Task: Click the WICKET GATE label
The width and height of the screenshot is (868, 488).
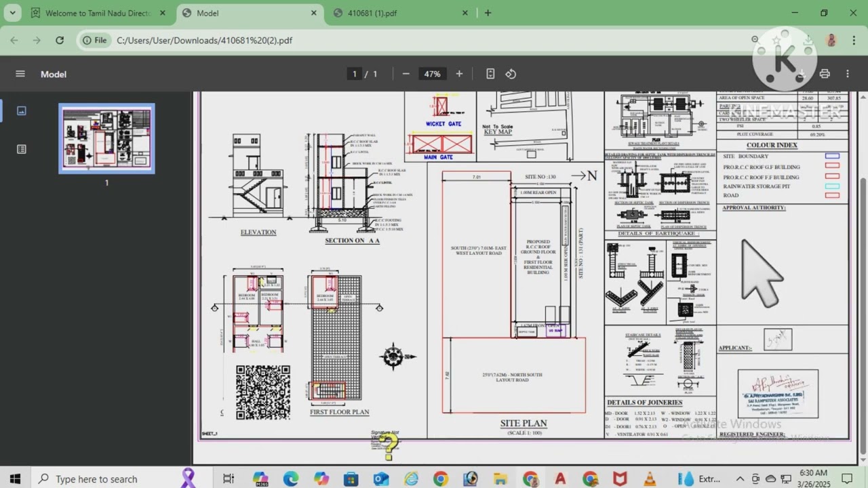Action: [x=443, y=124]
